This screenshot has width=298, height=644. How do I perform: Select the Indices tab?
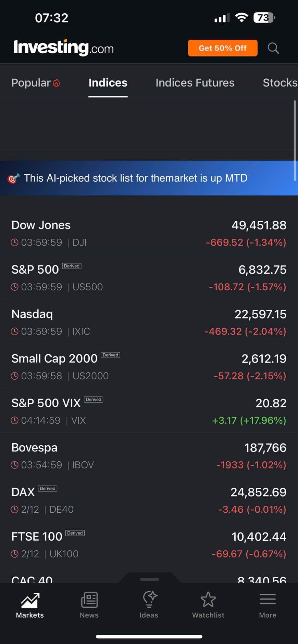(108, 83)
